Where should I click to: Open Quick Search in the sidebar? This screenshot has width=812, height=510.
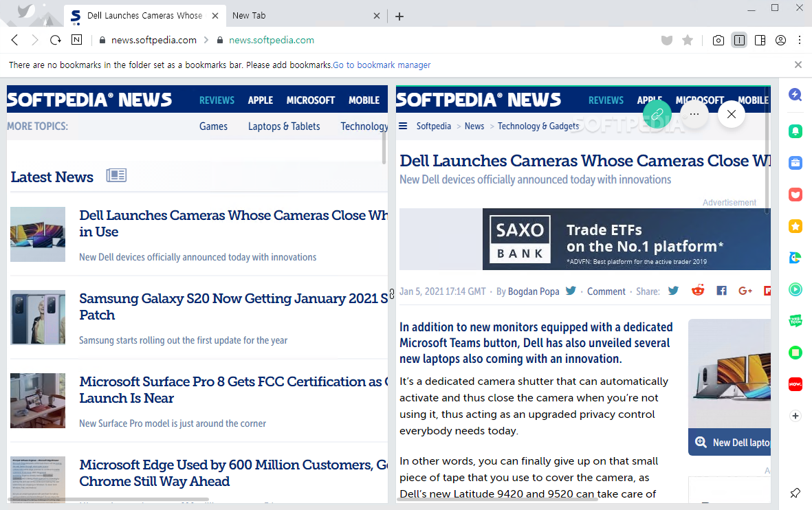[795, 94]
